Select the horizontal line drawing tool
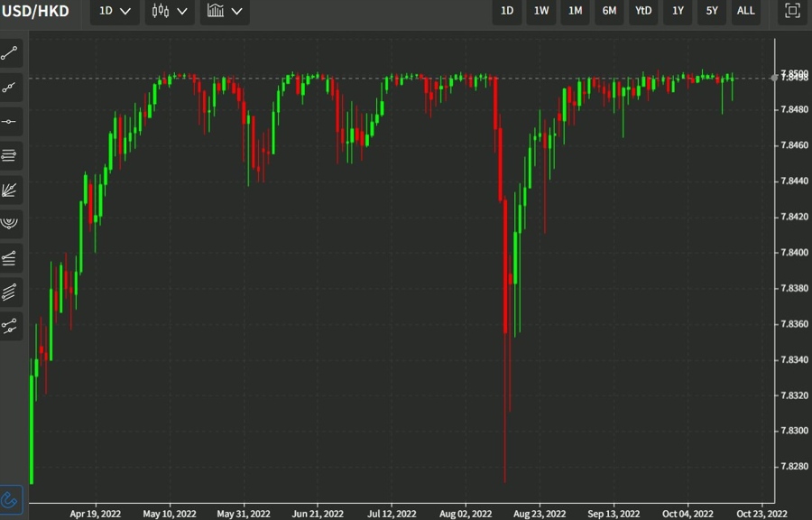Screen dimensions: 812x520 pos(10,122)
